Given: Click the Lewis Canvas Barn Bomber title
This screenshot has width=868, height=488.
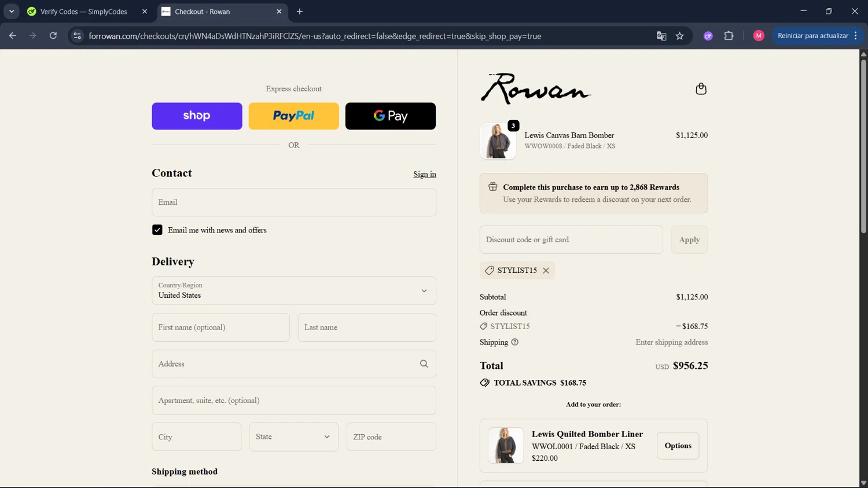Looking at the screenshot, I should click(x=569, y=135).
